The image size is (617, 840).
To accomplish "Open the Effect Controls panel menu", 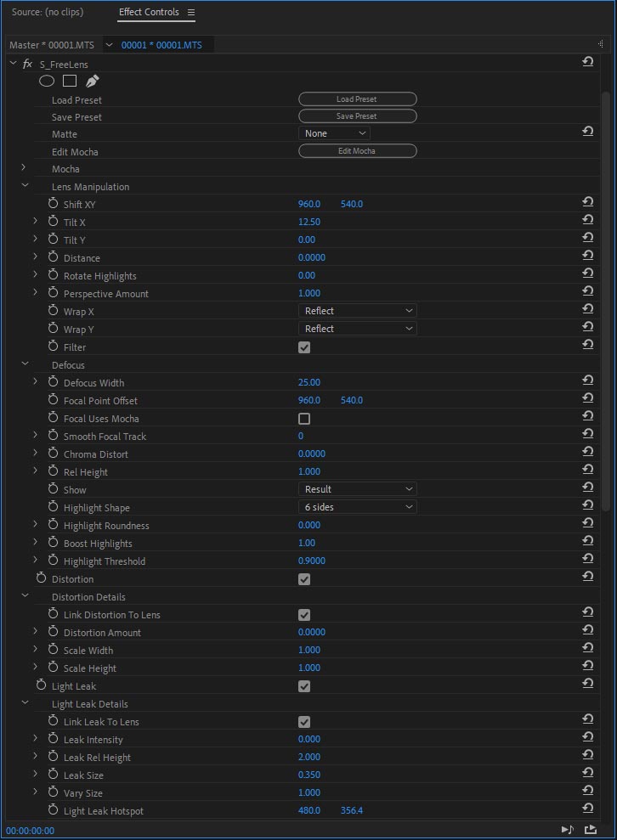I will pos(191,13).
